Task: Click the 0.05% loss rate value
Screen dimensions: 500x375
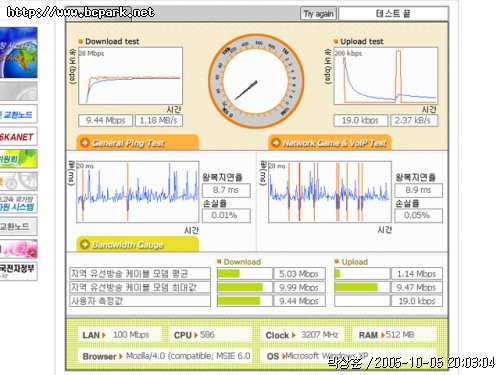Action: [x=418, y=215]
